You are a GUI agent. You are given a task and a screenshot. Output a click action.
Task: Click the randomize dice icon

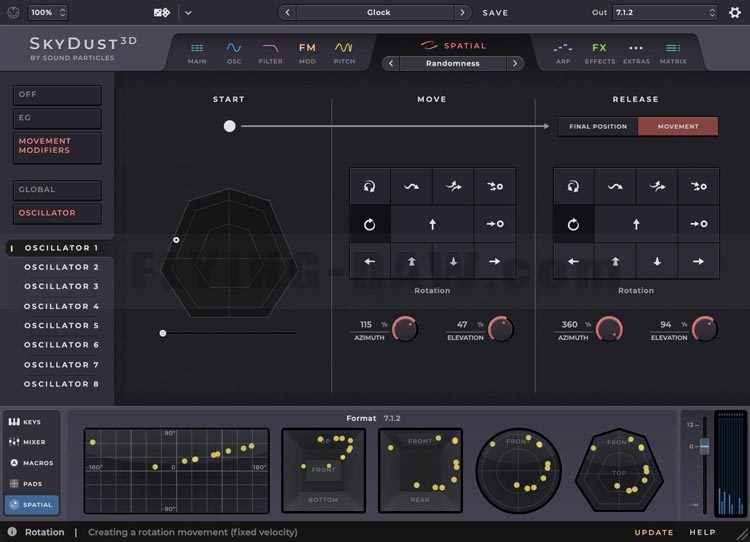pos(162,12)
